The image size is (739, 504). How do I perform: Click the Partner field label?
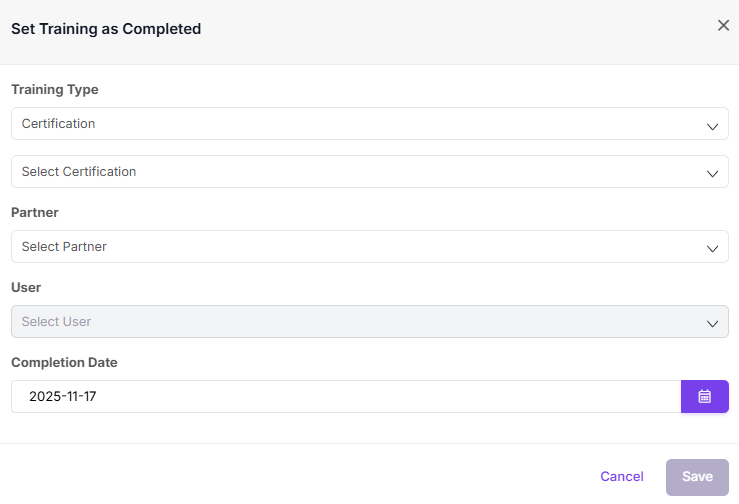35,213
